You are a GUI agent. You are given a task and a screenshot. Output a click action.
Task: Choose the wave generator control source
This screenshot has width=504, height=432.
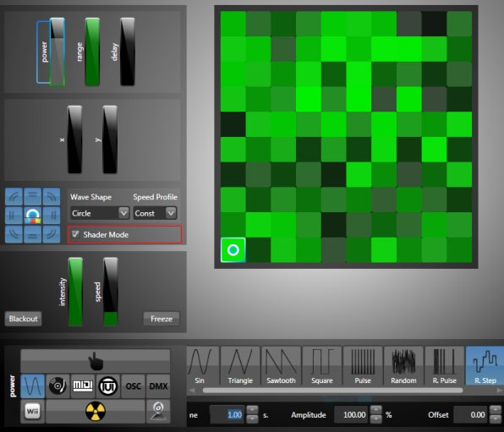[32, 386]
